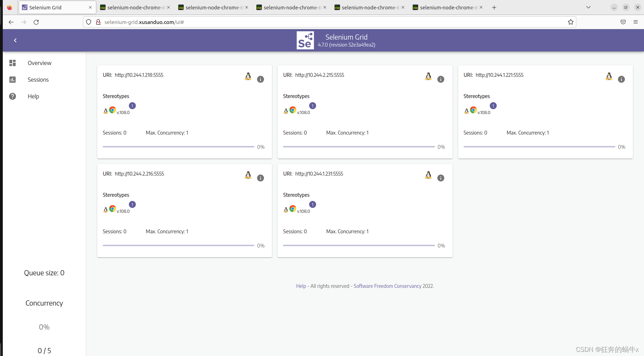Click the Sessions chart icon
Viewport: 644px width, 356px height.
(13, 80)
